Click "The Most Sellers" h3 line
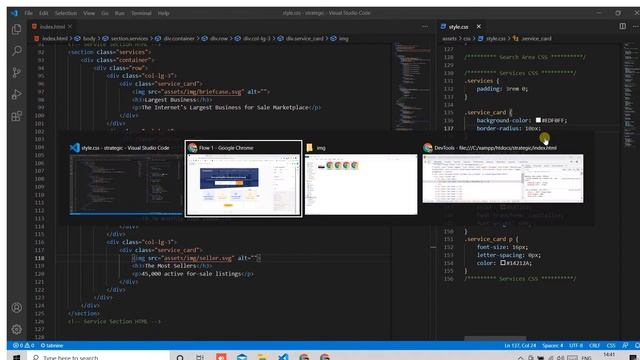The height and width of the screenshot is (360, 640). 172,266
